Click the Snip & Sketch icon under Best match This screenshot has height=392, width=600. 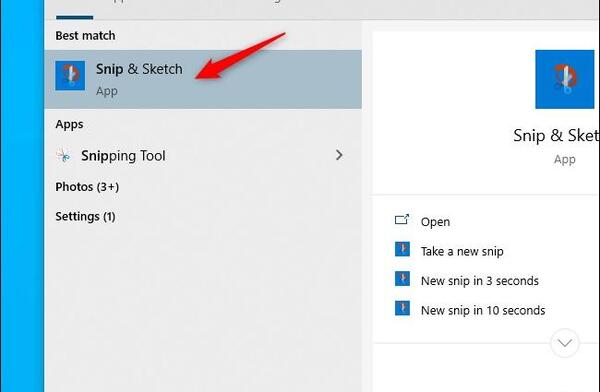point(70,76)
